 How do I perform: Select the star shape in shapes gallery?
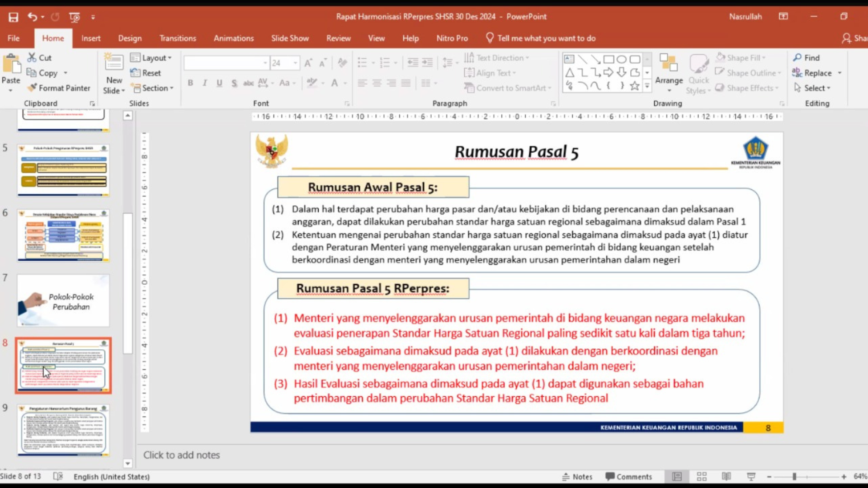(x=635, y=85)
